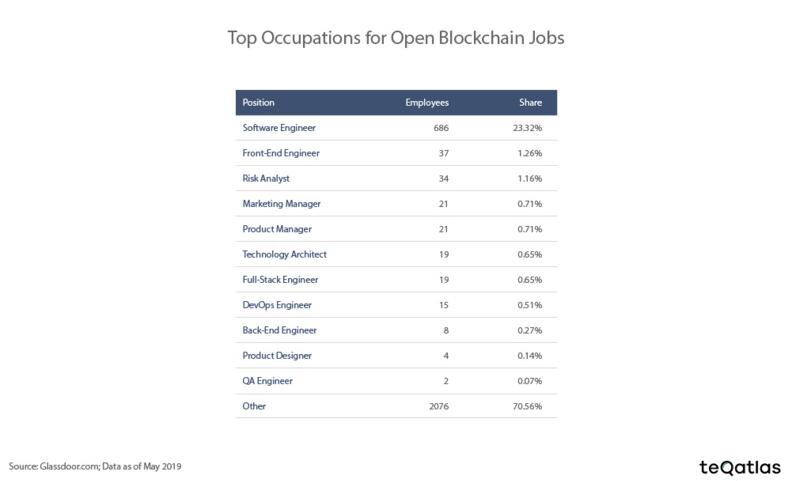794x481 pixels.
Task: Select the QA Engineer row label
Action: (x=268, y=380)
